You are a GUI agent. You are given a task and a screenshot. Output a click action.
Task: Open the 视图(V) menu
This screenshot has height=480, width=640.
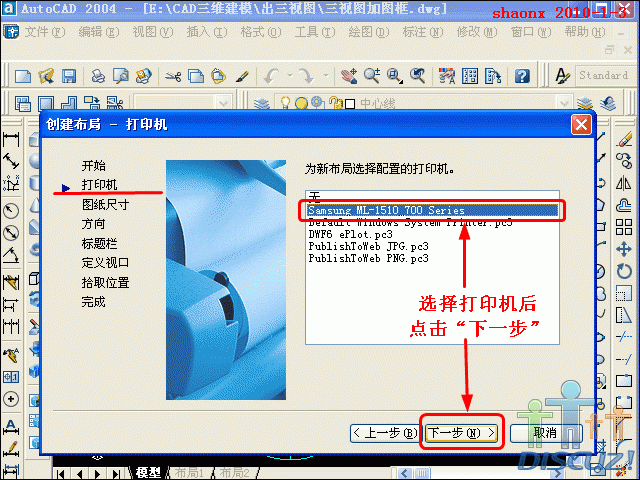(x=153, y=32)
